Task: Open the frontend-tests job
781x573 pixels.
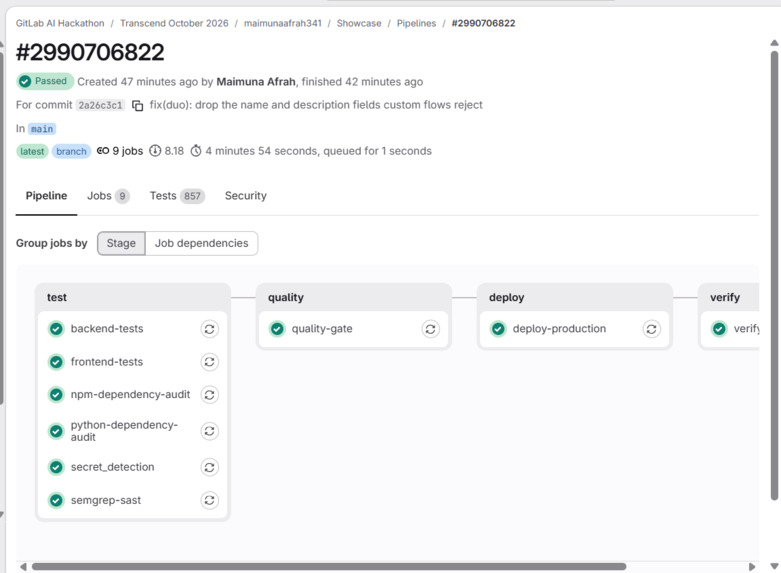Action: point(107,362)
